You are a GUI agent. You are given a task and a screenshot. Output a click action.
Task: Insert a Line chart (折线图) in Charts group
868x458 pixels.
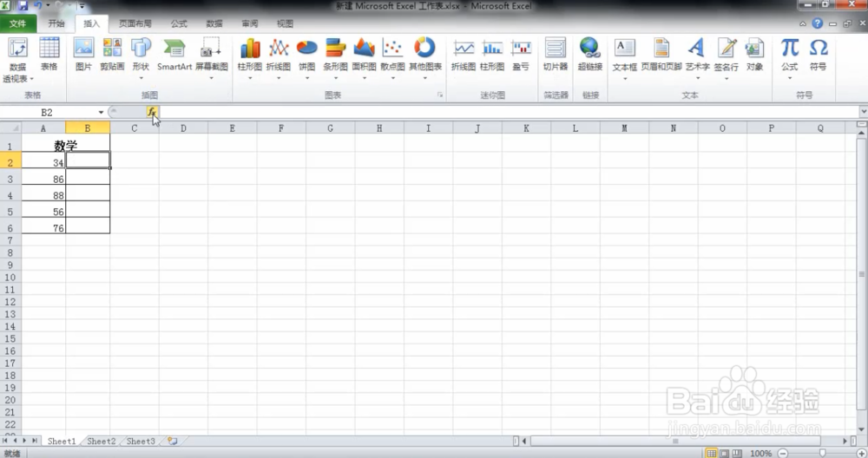coord(279,57)
